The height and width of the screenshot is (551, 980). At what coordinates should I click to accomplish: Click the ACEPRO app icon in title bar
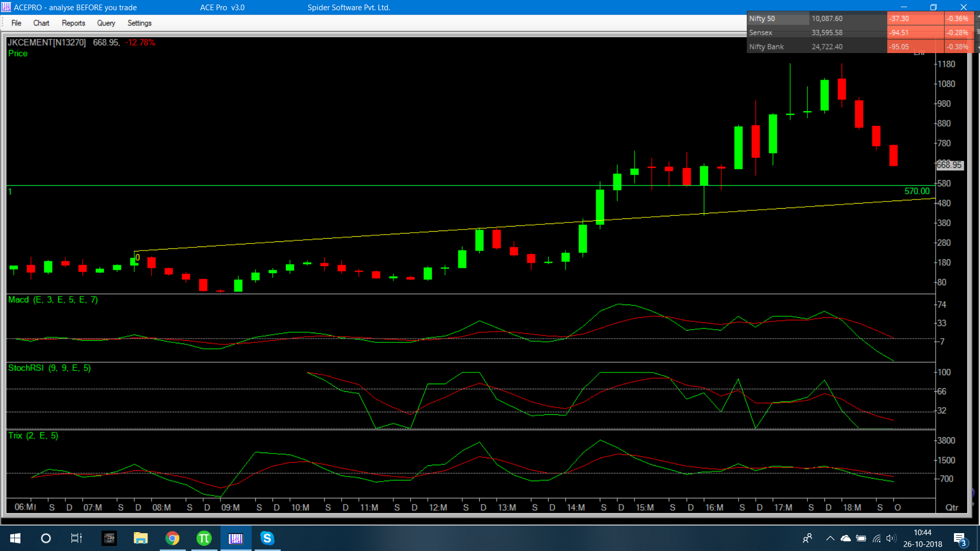[6, 7]
